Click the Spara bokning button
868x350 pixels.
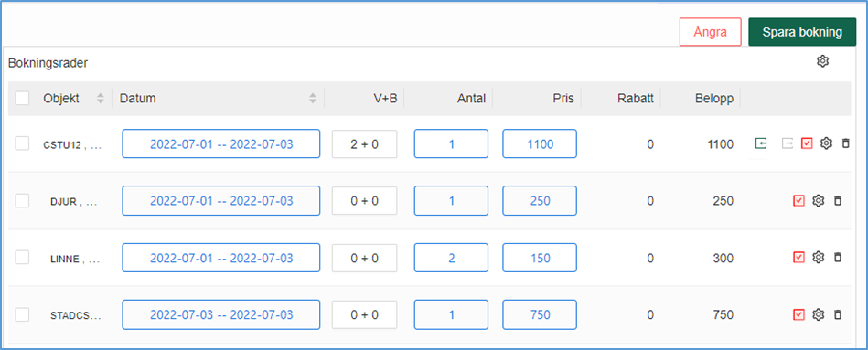click(802, 32)
